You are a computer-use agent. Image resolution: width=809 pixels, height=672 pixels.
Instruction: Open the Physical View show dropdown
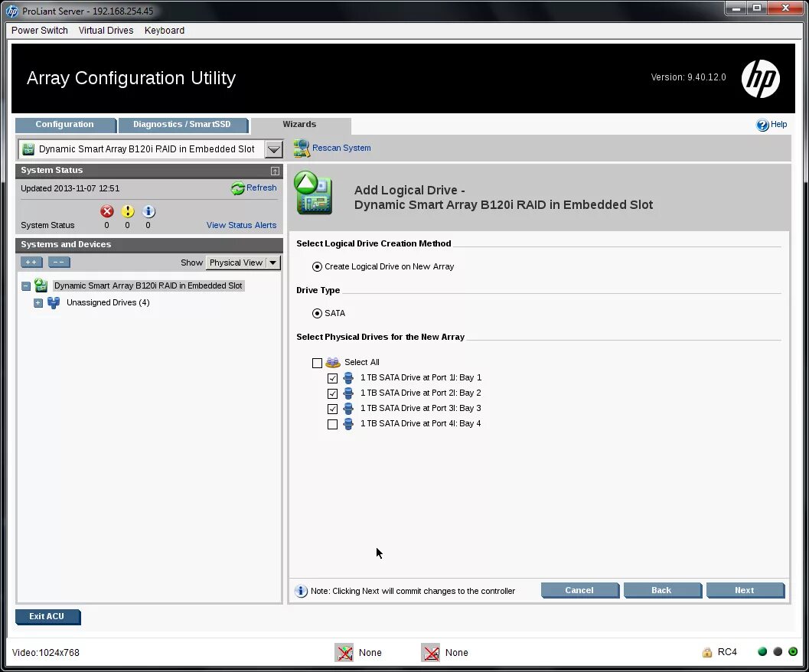pyautogui.click(x=243, y=263)
